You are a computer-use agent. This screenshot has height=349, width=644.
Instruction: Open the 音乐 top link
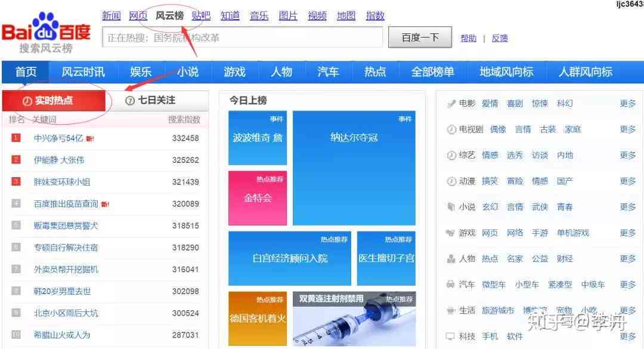[x=259, y=16]
